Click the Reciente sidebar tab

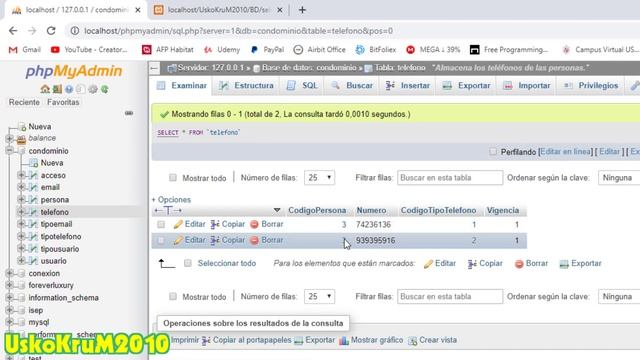pos(24,102)
